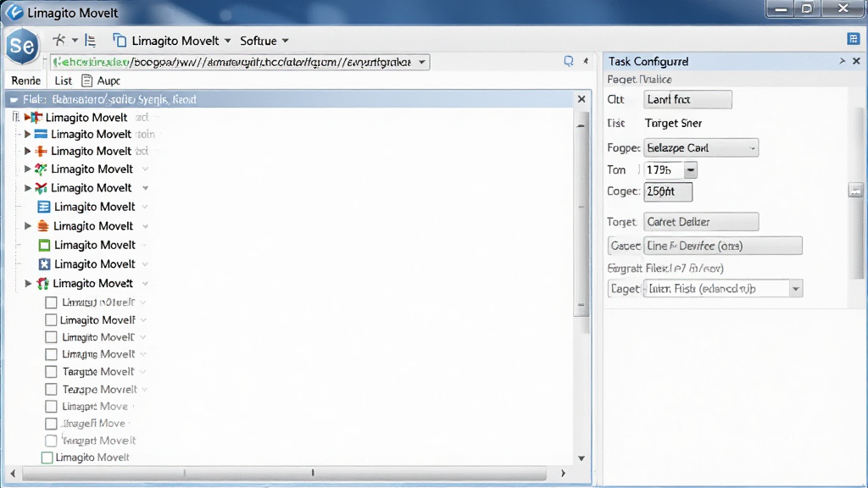868x488 pixels.
Task: Click the Line F Device button
Action: [722, 246]
